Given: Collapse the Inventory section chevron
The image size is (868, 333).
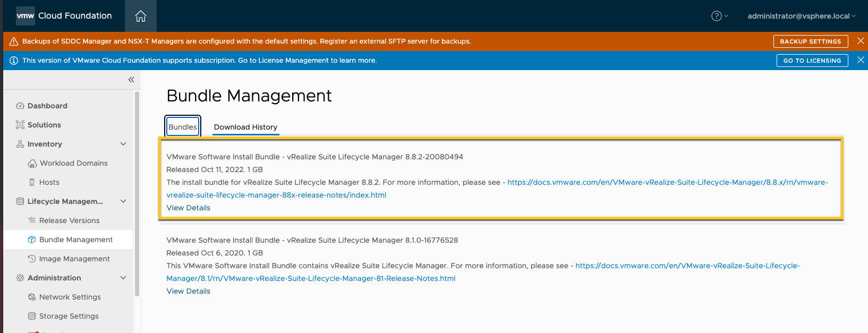Looking at the screenshot, I should tap(123, 144).
